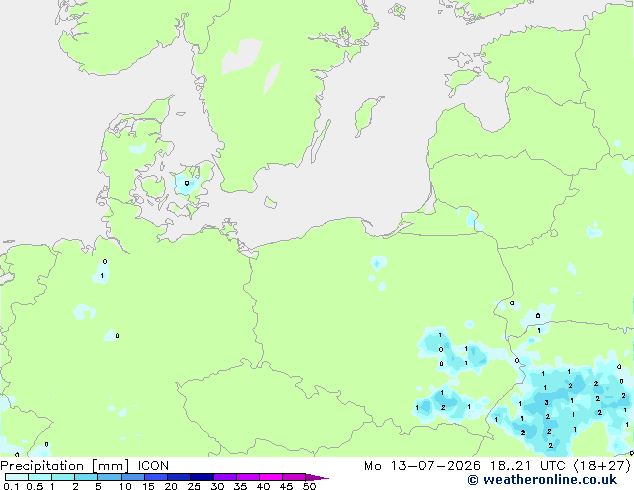634x490 pixels.
Task: Click the precipitation value 3 in the southeast cluster
Action: pos(546,402)
